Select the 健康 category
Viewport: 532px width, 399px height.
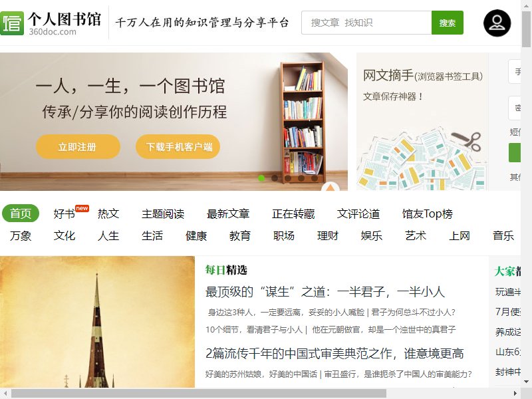point(196,235)
